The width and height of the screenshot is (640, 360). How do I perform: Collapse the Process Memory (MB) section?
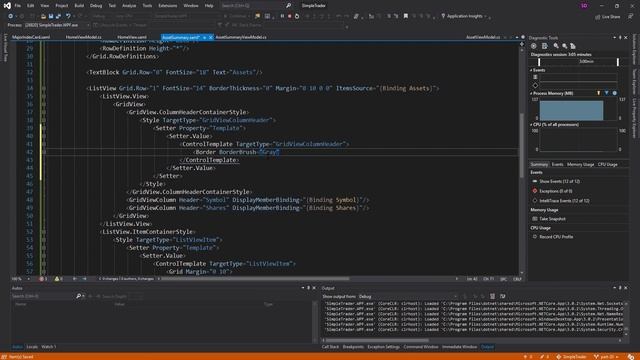coord(531,93)
